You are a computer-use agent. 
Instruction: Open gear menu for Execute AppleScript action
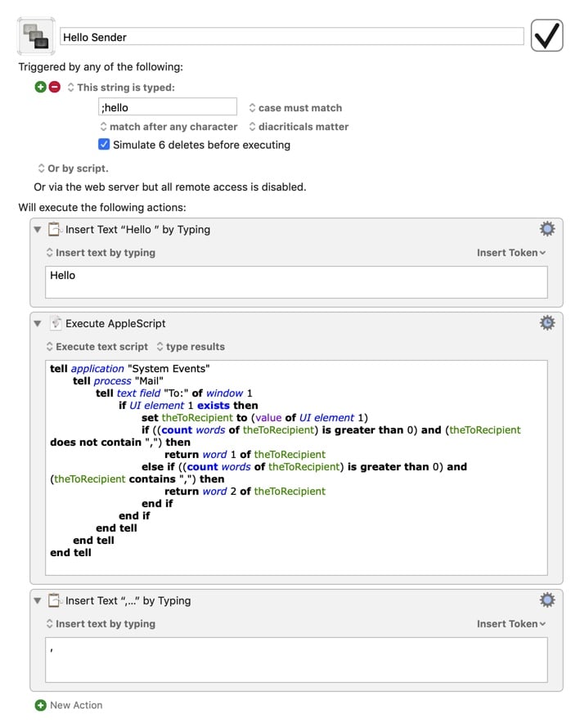tap(547, 322)
